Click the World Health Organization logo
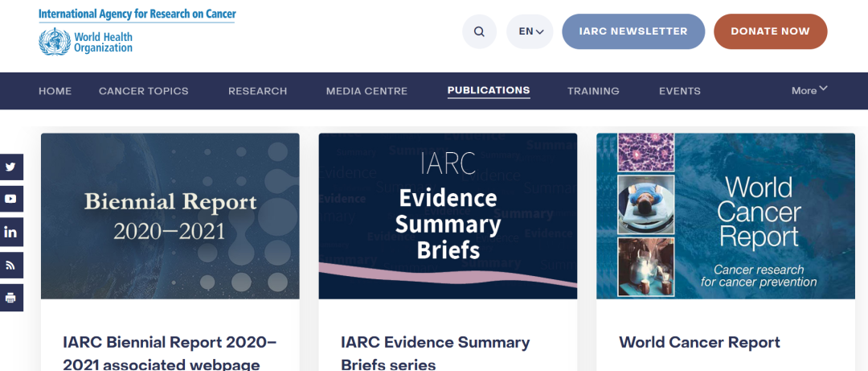 (86, 41)
